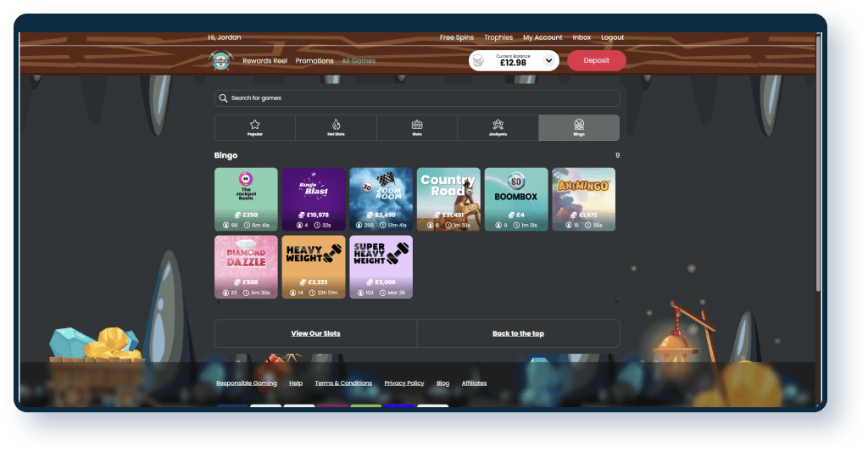This screenshot has width=868, height=453.
Task: Click the Free Spins link
Action: click(457, 37)
